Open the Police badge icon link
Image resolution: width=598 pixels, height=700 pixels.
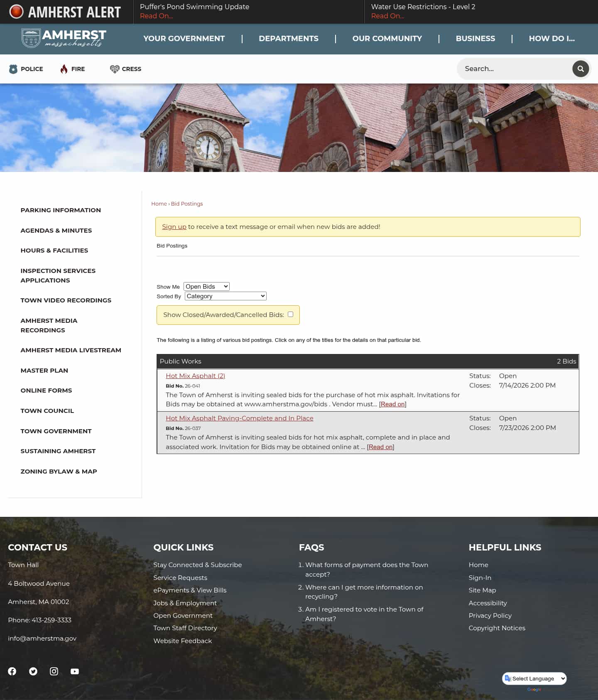[x=13, y=69]
